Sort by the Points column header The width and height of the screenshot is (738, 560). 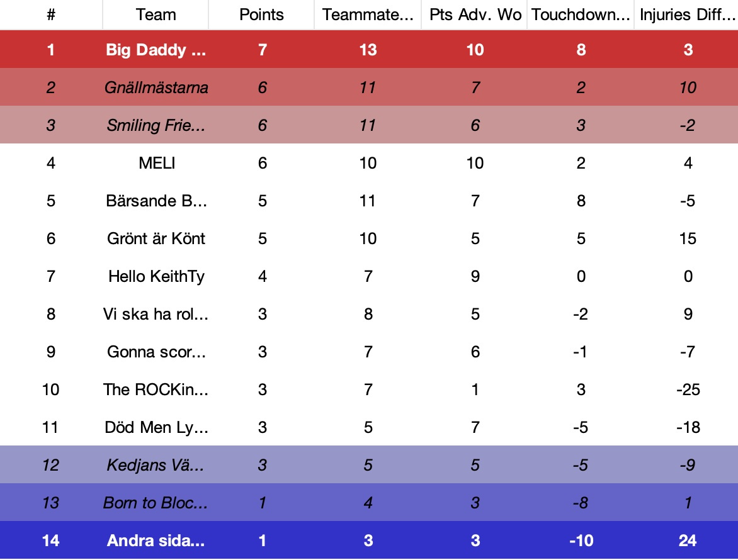[x=261, y=14]
